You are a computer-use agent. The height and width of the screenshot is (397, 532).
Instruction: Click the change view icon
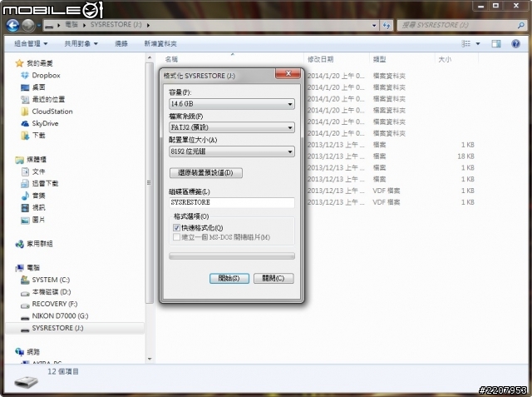(466, 43)
